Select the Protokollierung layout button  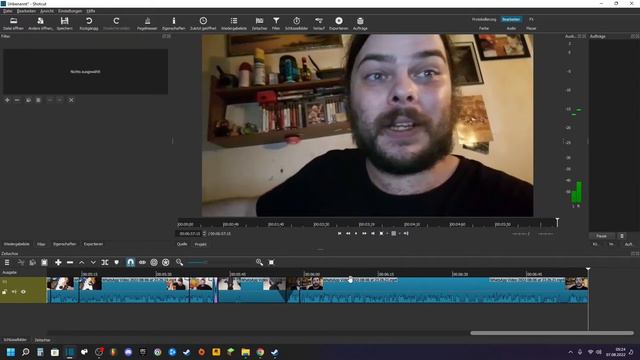[484, 19]
